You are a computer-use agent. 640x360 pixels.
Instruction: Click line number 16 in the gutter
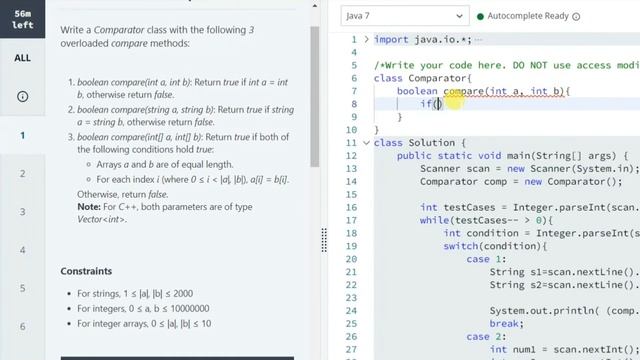point(351,207)
